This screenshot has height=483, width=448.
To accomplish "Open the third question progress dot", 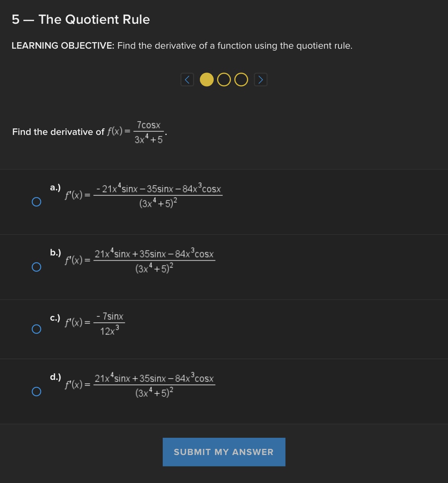I will point(241,80).
